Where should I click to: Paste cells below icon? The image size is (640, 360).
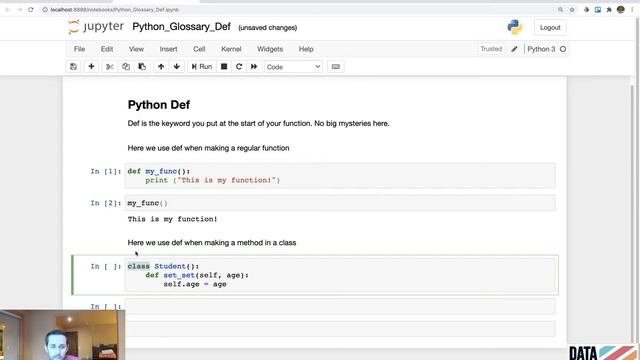tap(142, 67)
